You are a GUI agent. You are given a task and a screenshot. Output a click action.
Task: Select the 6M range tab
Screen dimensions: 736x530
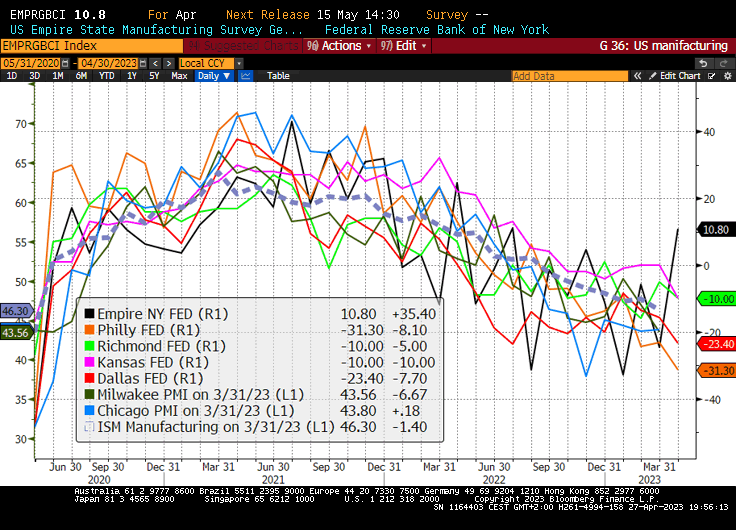coord(81,76)
